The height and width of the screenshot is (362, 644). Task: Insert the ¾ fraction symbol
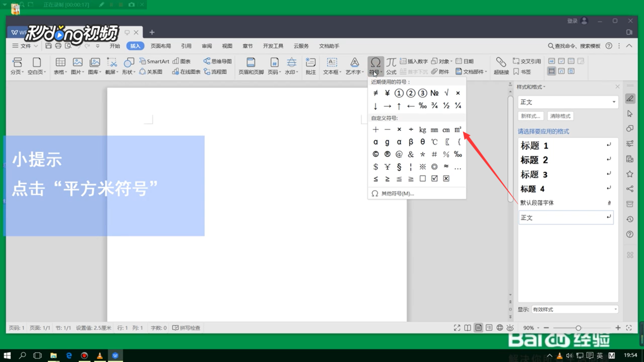[434, 106]
